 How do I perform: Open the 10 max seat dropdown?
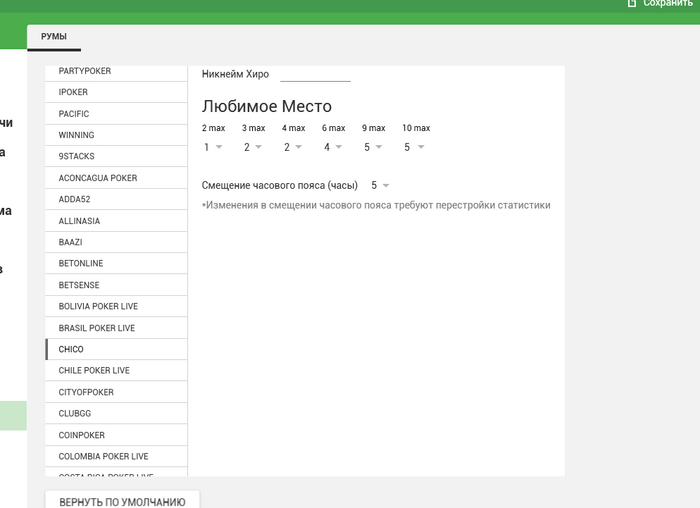(x=414, y=147)
